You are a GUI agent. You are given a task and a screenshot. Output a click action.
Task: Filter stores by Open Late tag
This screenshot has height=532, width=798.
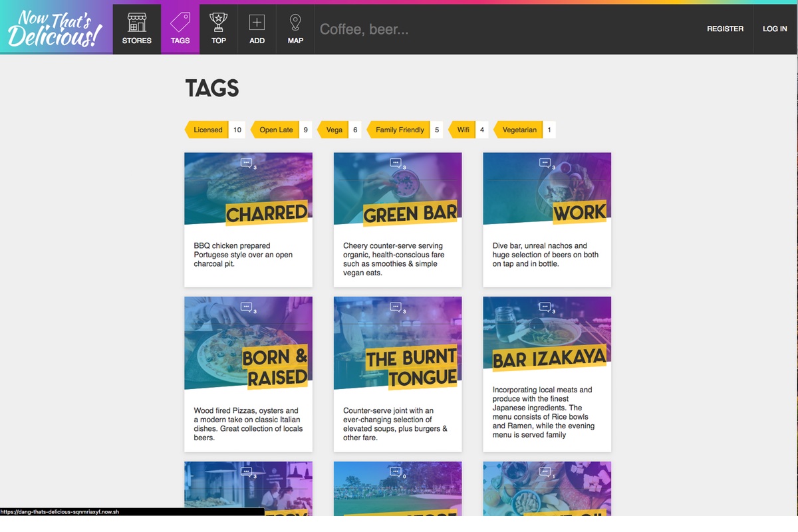[276, 130]
